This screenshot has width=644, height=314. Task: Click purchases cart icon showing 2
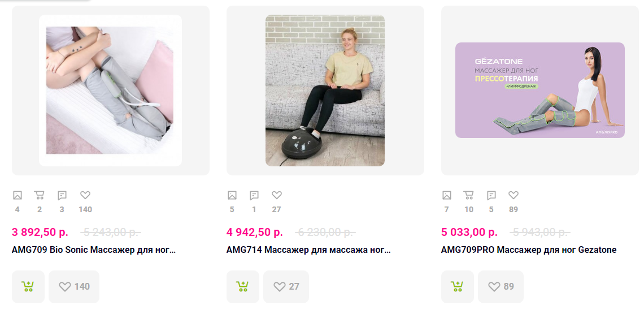pyautogui.click(x=39, y=195)
